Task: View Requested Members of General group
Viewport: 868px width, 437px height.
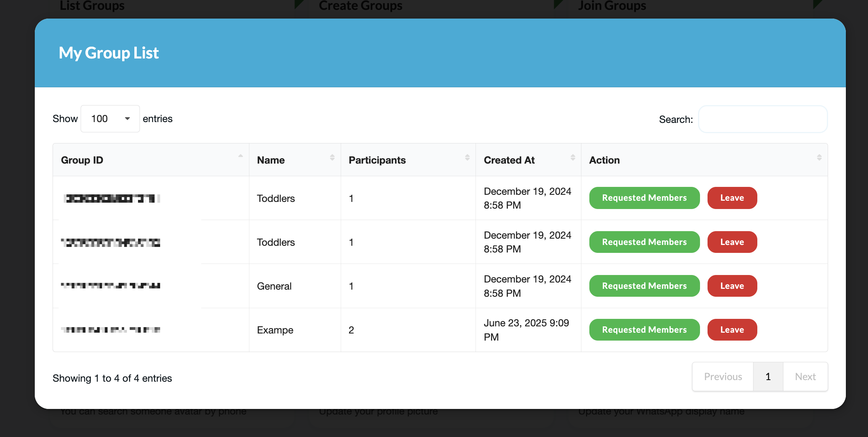Action: point(644,286)
